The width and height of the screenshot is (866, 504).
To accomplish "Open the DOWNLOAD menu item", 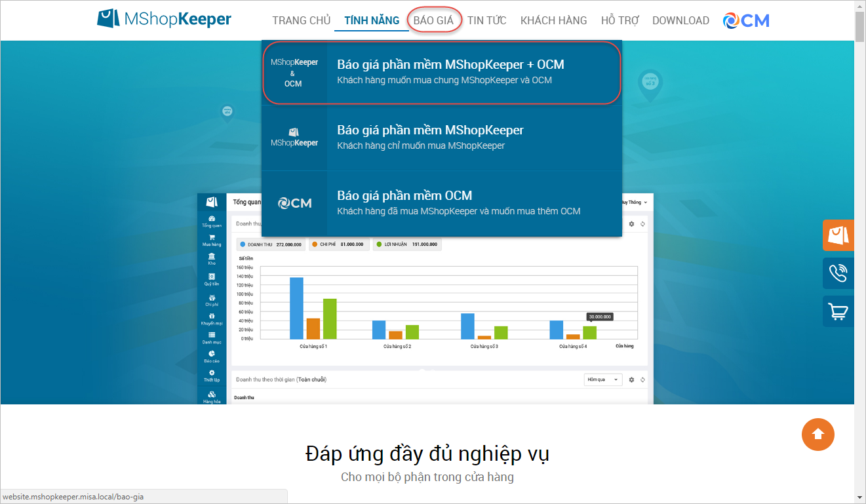I will [680, 20].
